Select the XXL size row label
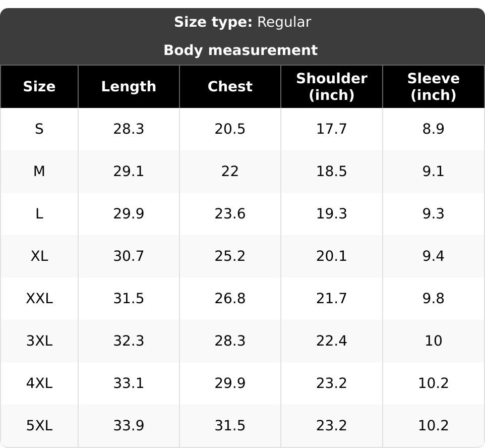 [x=39, y=299]
